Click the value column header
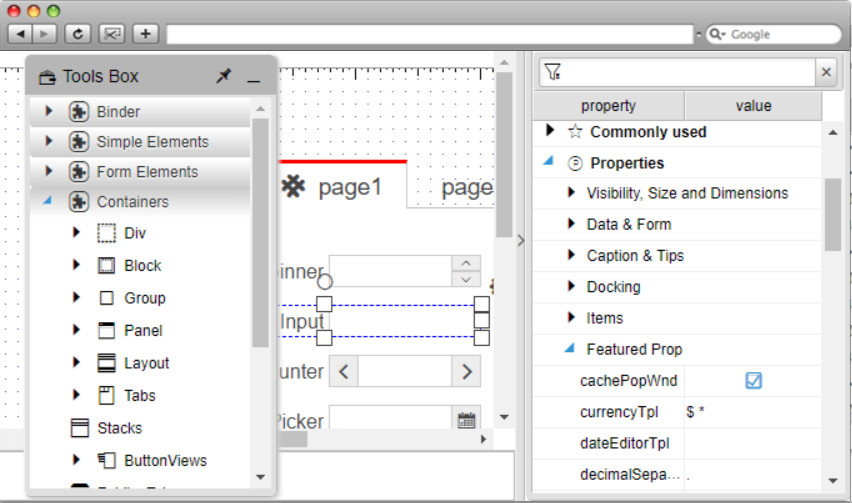852x503 pixels. (754, 105)
